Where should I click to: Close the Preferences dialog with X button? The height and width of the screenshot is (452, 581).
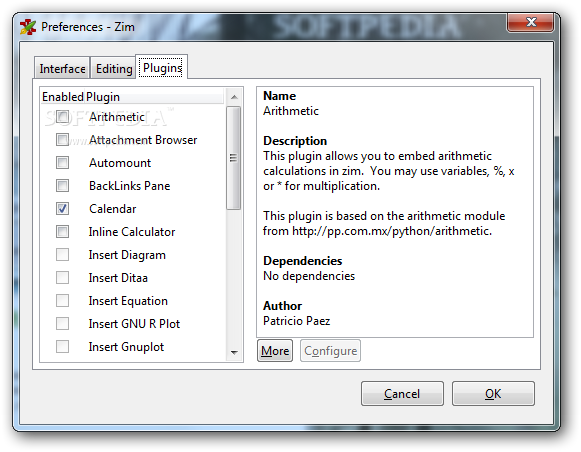tap(531, 22)
